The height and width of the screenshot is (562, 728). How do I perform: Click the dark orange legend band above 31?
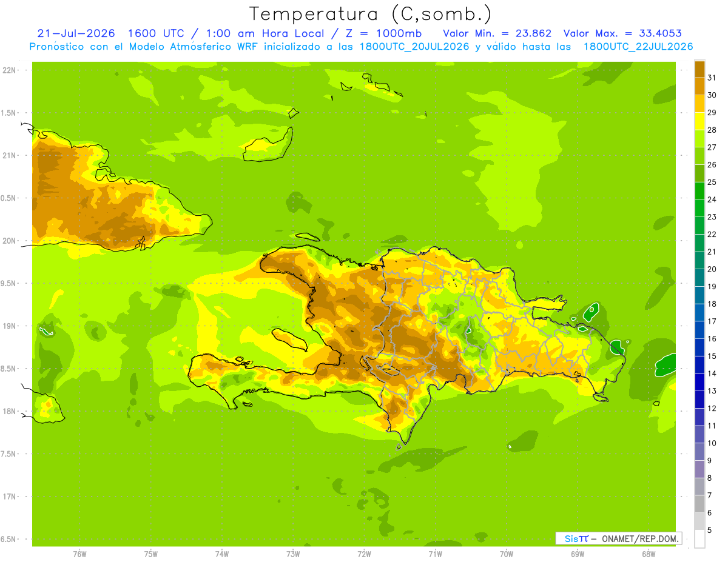click(699, 69)
